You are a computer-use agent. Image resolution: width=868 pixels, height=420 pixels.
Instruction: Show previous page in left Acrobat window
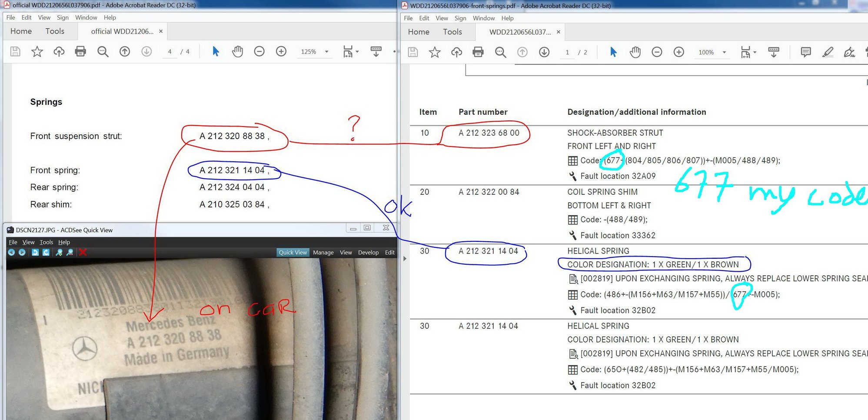(125, 52)
